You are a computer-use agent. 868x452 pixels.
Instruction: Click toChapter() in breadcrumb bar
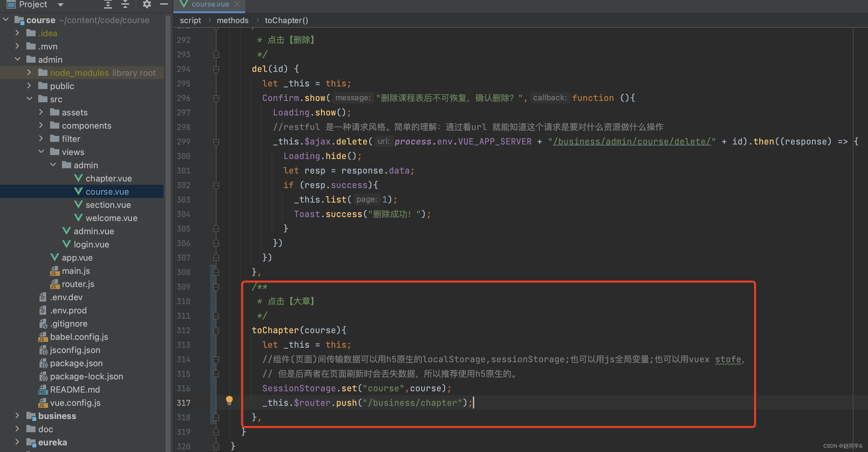tap(286, 20)
